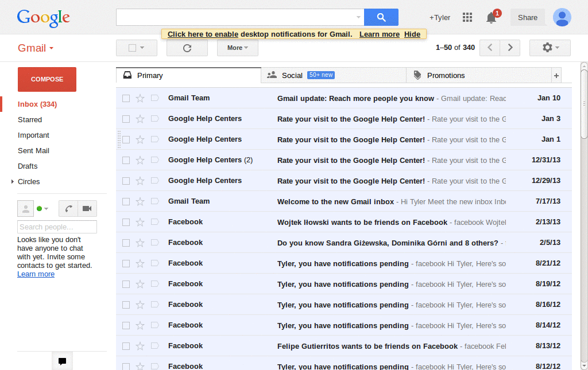Click the vertical scrollbar thumb
The width and height of the screenshot is (588, 370).
click(x=584, y=104)
